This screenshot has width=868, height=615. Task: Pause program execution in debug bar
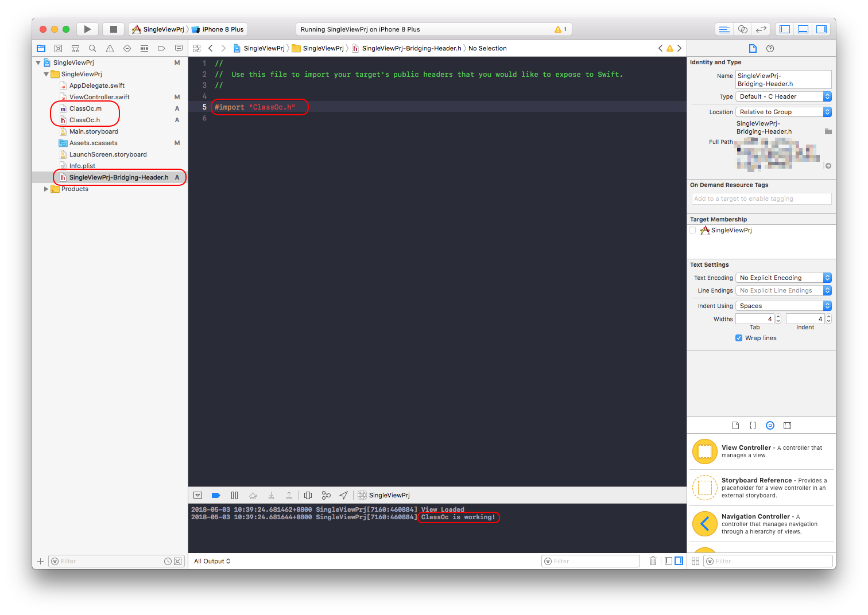(x=234, y=495)
